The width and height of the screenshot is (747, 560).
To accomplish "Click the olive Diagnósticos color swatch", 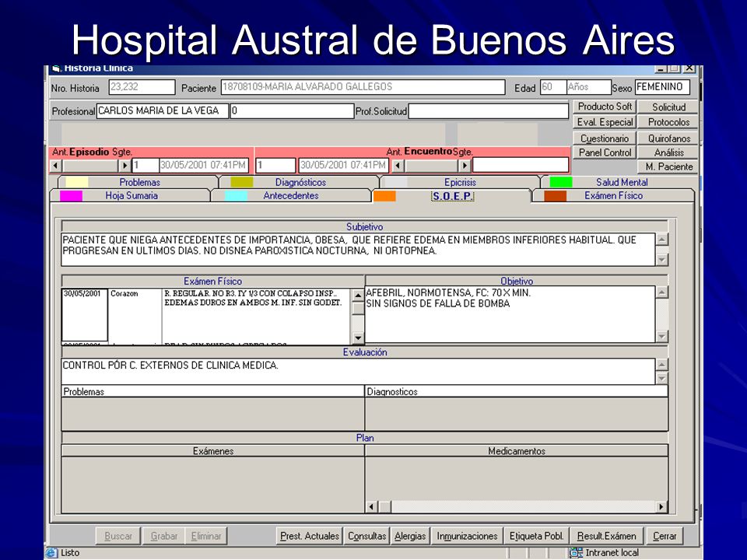I will [241, 182].
